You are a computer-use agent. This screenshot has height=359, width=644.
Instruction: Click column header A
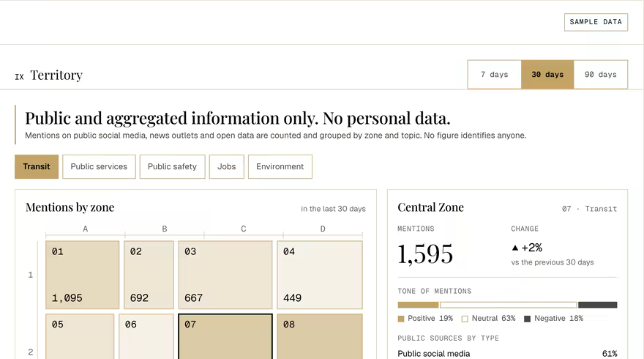(x=85, y=229)
